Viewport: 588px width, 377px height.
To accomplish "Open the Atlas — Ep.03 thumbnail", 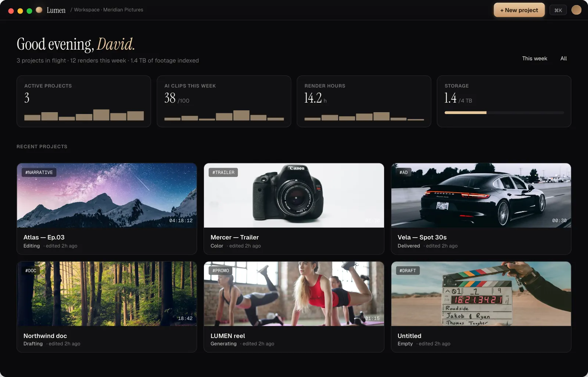I will click(x=107, y=196).
